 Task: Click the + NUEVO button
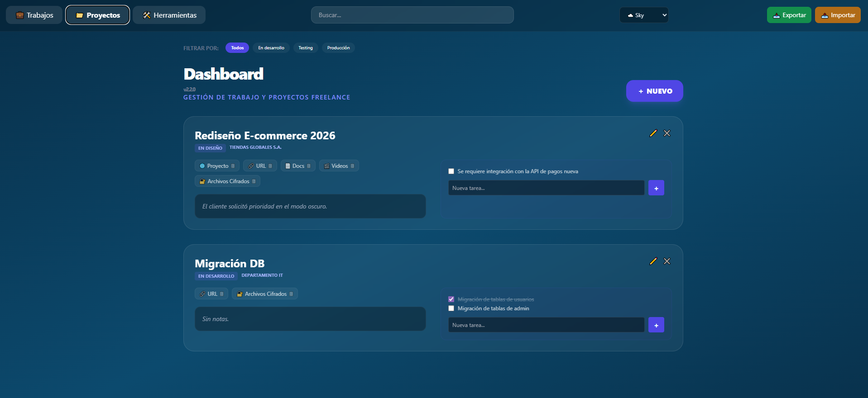tap(654, 91)
